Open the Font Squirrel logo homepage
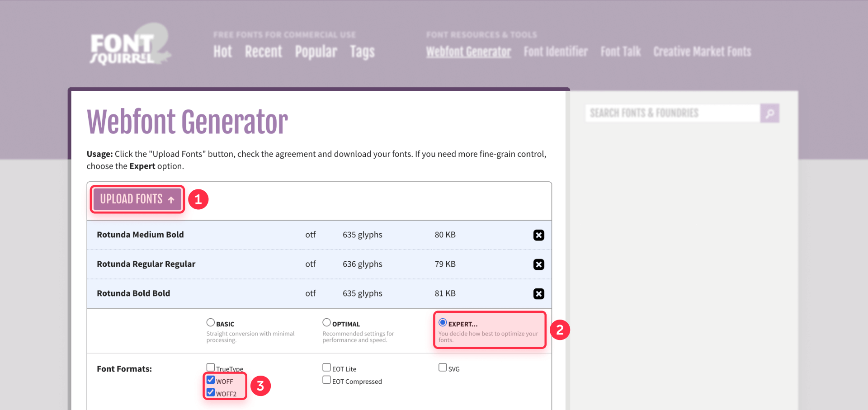Viewport: 868px width, 410px height. (x=130, y=44)
